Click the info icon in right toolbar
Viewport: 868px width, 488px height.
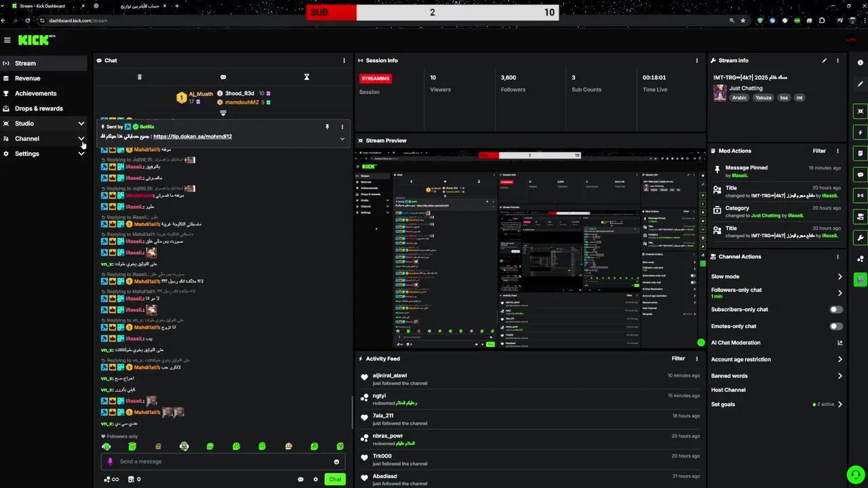[x=860, y=63]
